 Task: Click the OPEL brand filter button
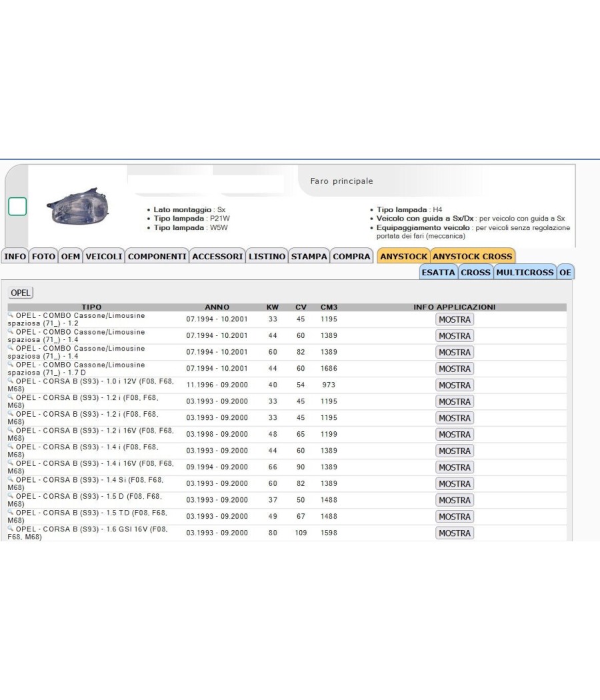point(21,293)
